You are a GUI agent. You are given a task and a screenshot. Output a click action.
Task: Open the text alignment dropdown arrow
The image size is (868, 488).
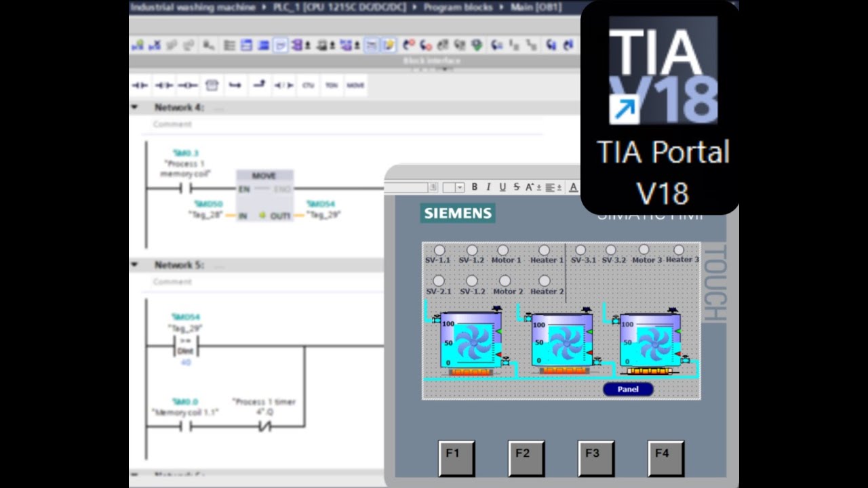559,188
